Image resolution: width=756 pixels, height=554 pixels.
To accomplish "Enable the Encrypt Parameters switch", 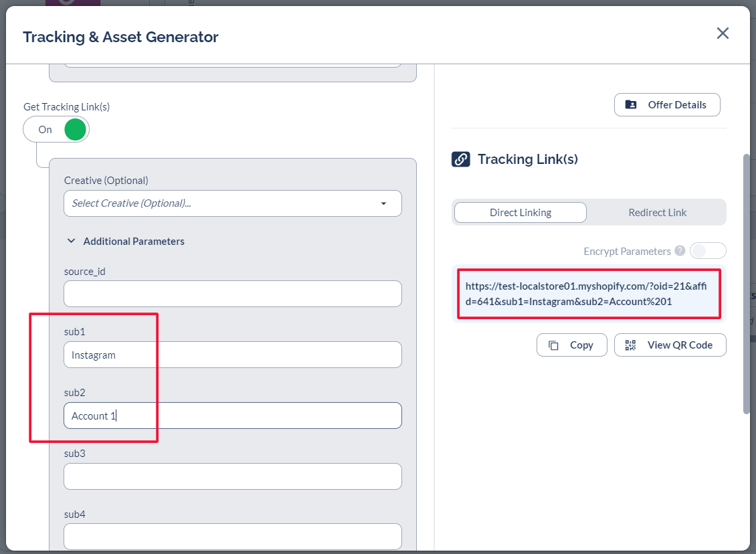I will point(707,251).
